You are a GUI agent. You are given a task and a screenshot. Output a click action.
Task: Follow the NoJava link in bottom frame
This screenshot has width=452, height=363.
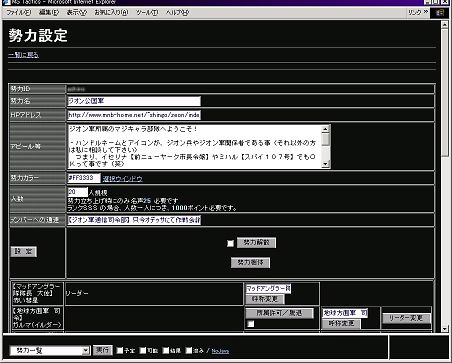(220, 351)
